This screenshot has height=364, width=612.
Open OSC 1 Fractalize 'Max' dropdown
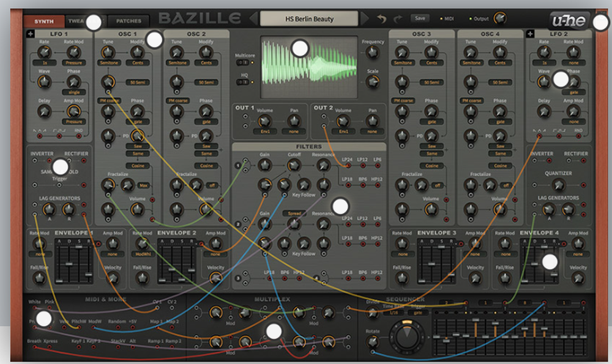pyautogui.click(x=143, y=185)
